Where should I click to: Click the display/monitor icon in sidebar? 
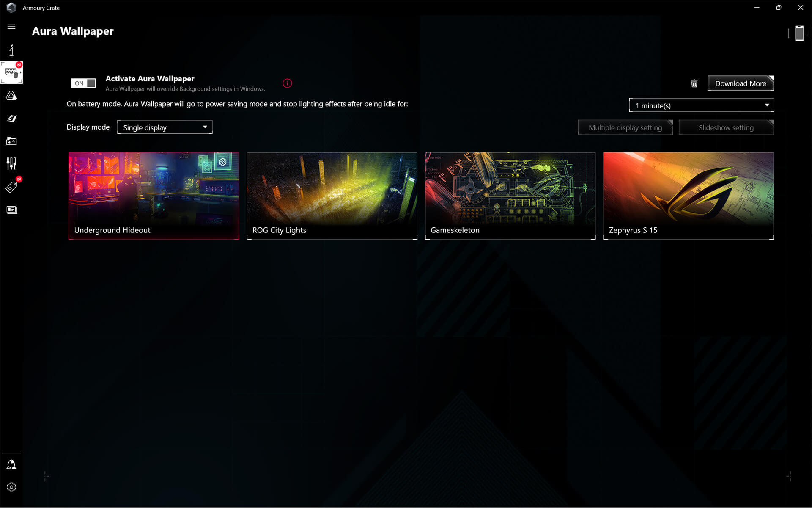(11, 210)
